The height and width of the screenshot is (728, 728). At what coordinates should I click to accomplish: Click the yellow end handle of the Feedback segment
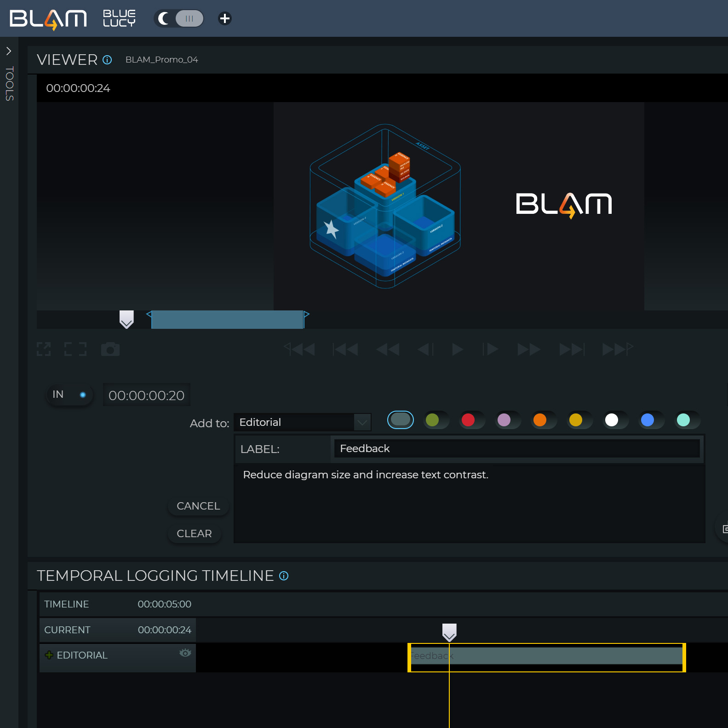684,658
